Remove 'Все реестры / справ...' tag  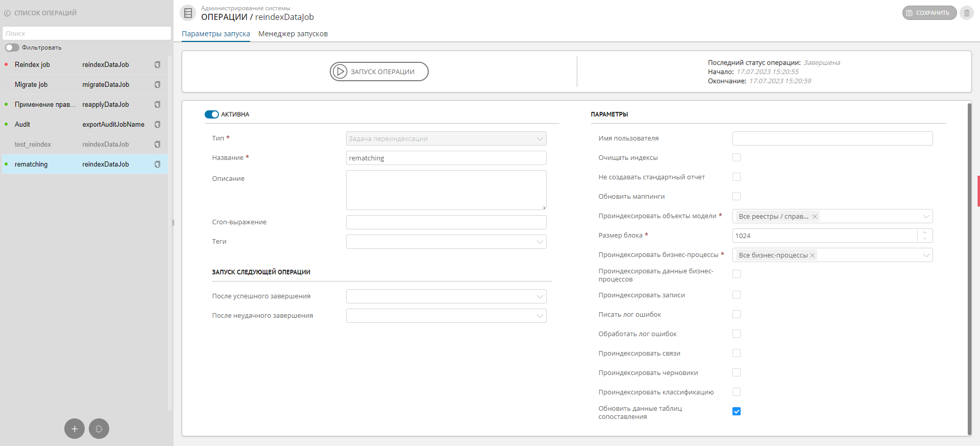tap(815, 217)
